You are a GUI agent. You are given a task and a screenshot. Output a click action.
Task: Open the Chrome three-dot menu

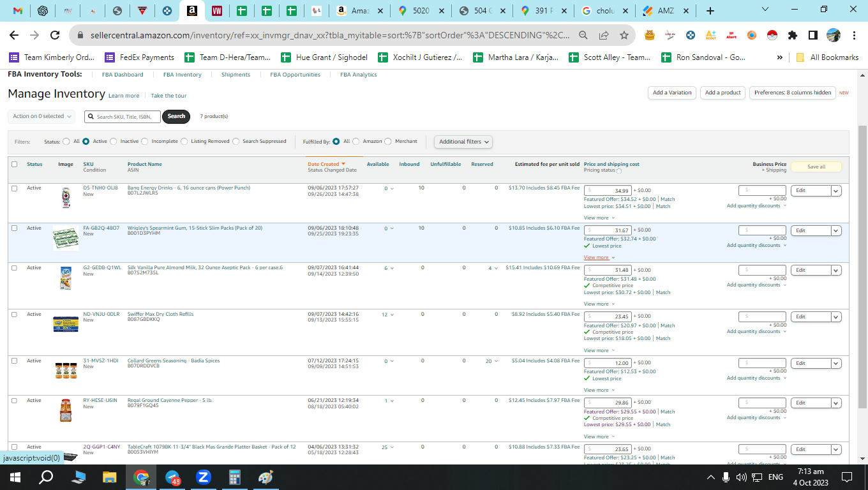point(854,35)
